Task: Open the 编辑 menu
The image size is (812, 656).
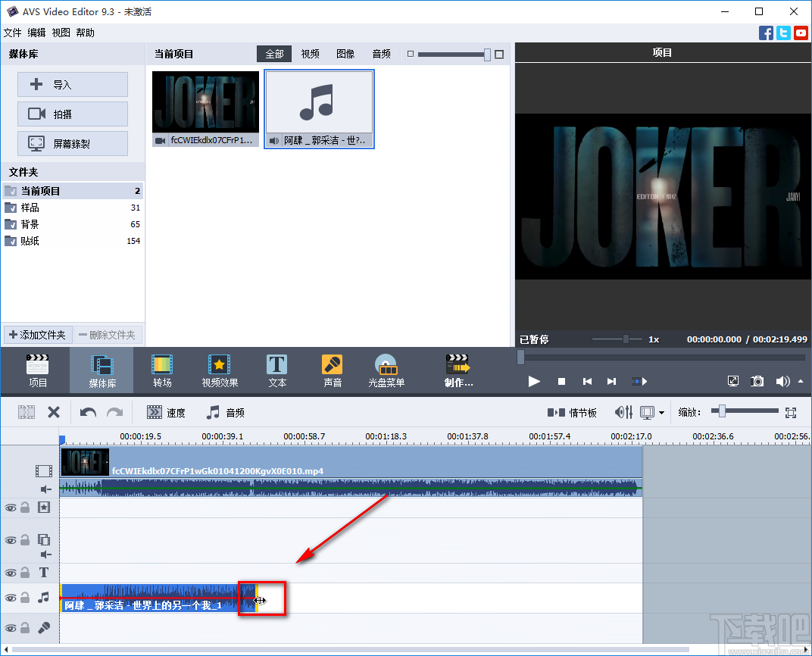Action: pos(36,33)
